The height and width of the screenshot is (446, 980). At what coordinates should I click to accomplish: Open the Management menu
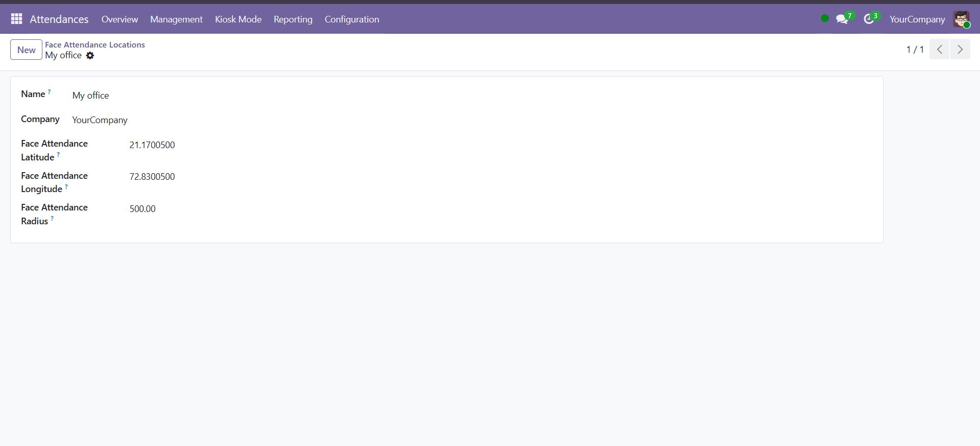176,19
